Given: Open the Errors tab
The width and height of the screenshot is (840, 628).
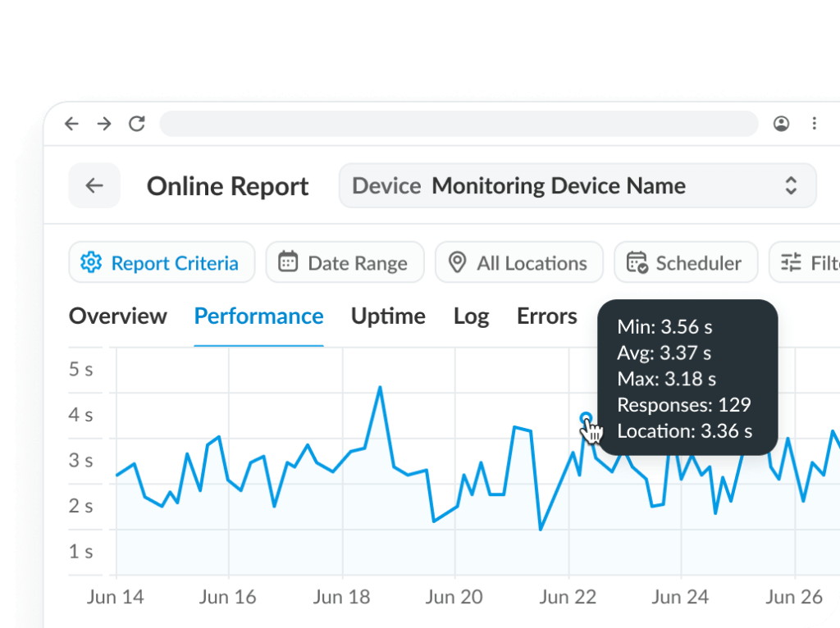Looking at the screenshot, I should (546, 316).
